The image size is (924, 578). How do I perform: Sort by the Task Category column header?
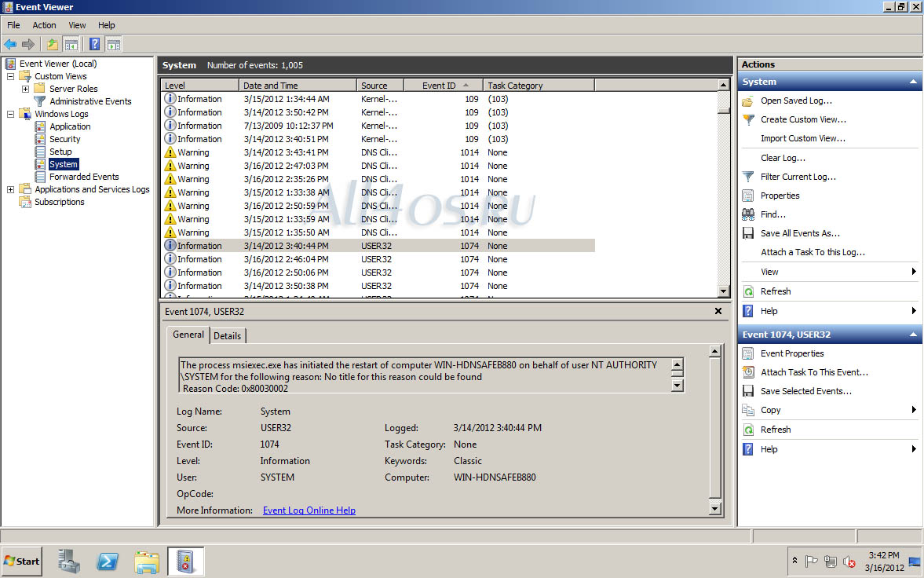pos(539,86)
